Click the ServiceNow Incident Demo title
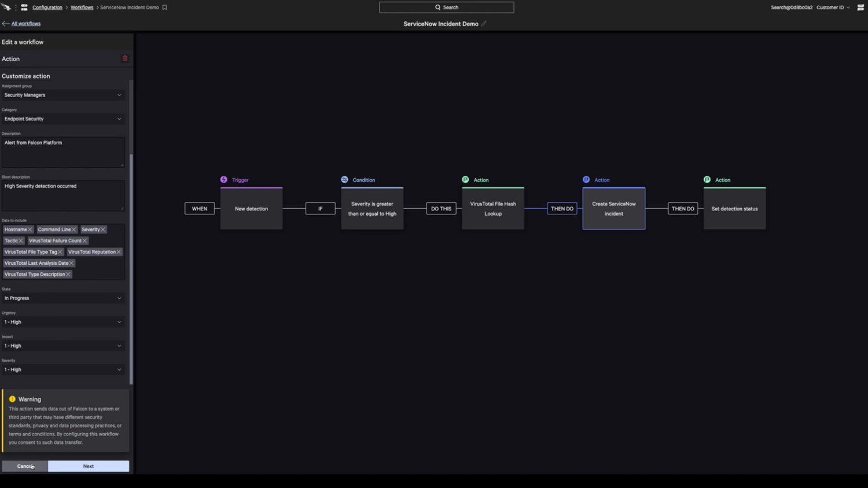 pyautogui.click(x=441, y=24)
